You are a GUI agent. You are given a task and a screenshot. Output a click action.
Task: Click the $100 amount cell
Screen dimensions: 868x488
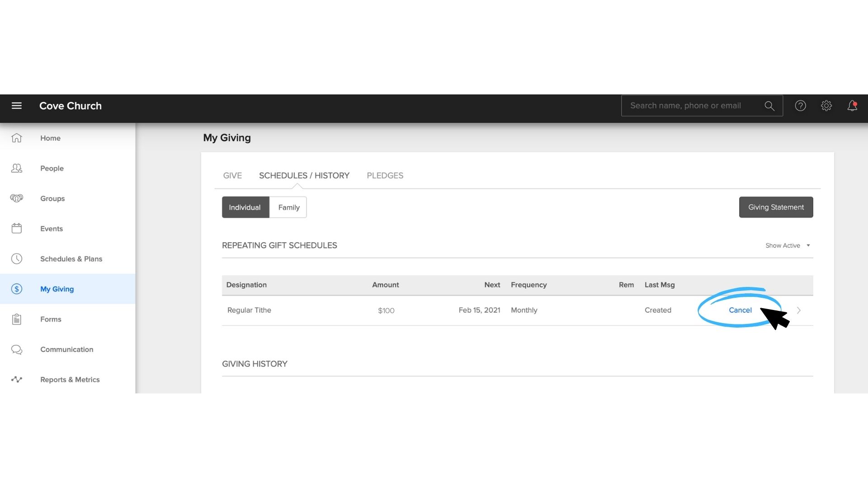click(386, 310)
